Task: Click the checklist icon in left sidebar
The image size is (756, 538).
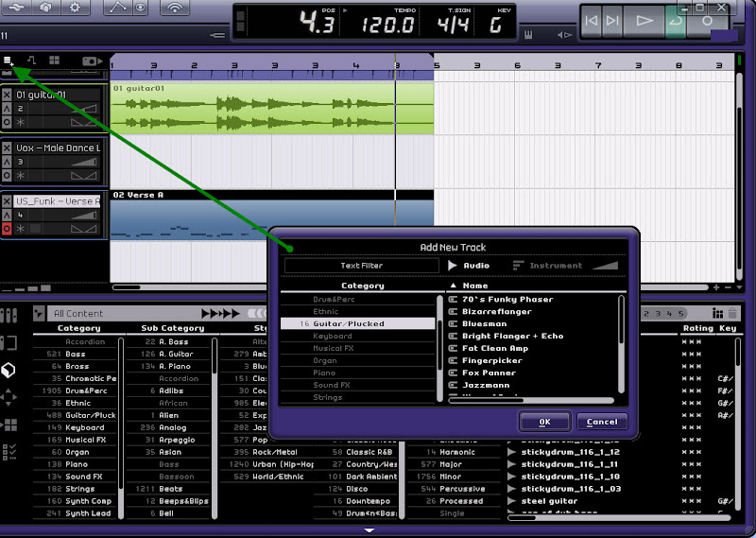Action: [9, 452]
